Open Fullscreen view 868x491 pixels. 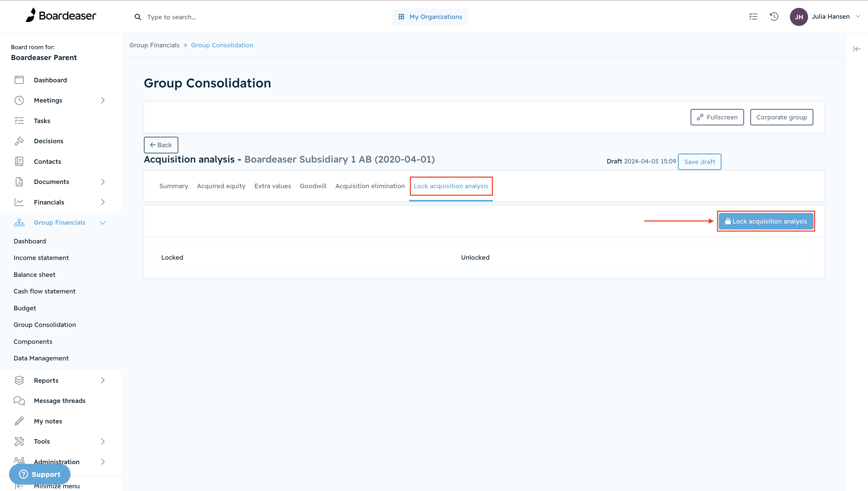click(717, 117)
